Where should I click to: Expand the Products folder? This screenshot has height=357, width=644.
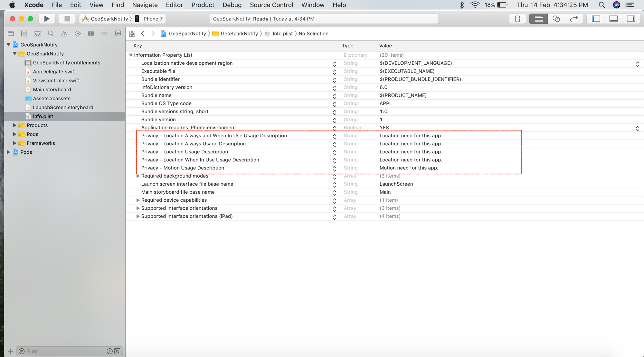(14, 125)
